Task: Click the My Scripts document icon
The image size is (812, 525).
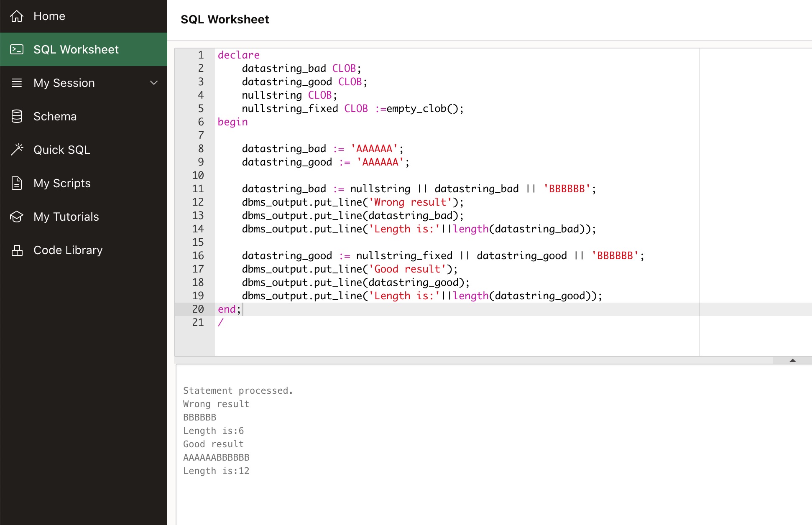Action: click(x=17, y=183)
